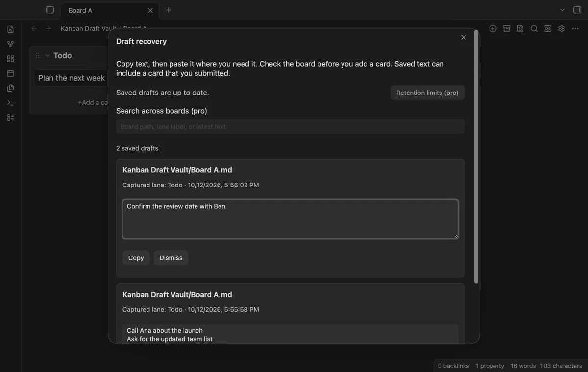Add a list with circled plus icon
This screenshot has height=372, width=588.
[x=493, y=29]
